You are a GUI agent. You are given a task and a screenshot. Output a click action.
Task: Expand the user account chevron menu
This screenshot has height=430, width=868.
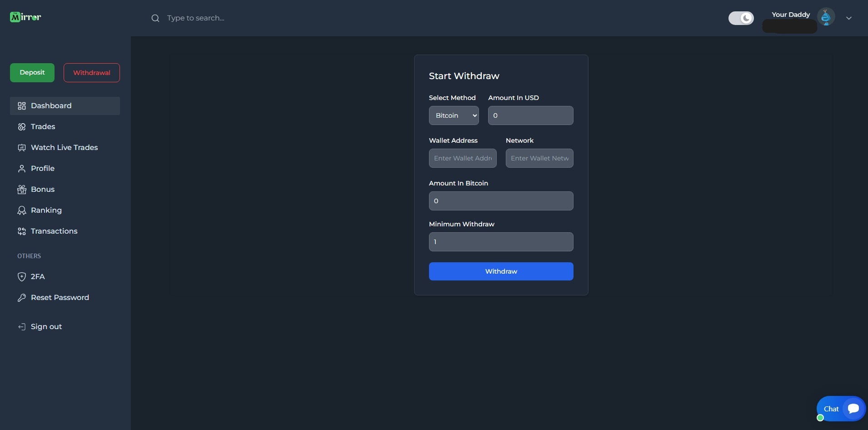pos(848,18)
